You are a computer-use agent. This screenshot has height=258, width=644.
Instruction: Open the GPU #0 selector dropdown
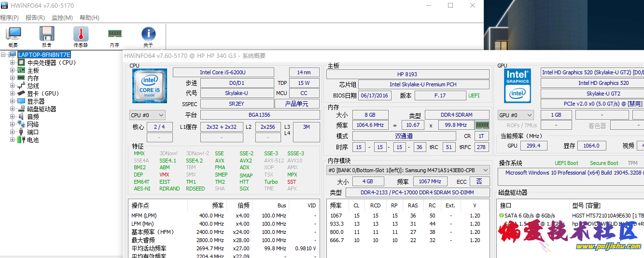pyautogui.click(x=516, y=115)
